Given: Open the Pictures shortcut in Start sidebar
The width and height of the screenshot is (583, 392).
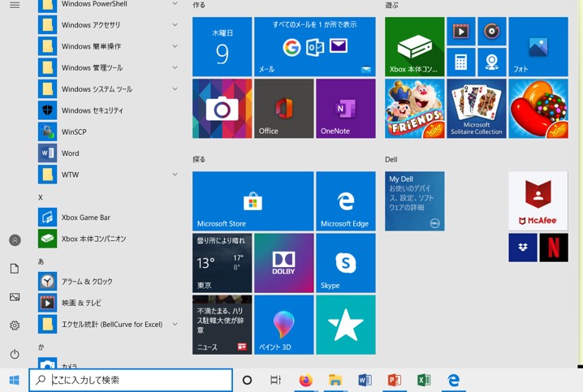Looking at the screenshot, I should (15, 297).
